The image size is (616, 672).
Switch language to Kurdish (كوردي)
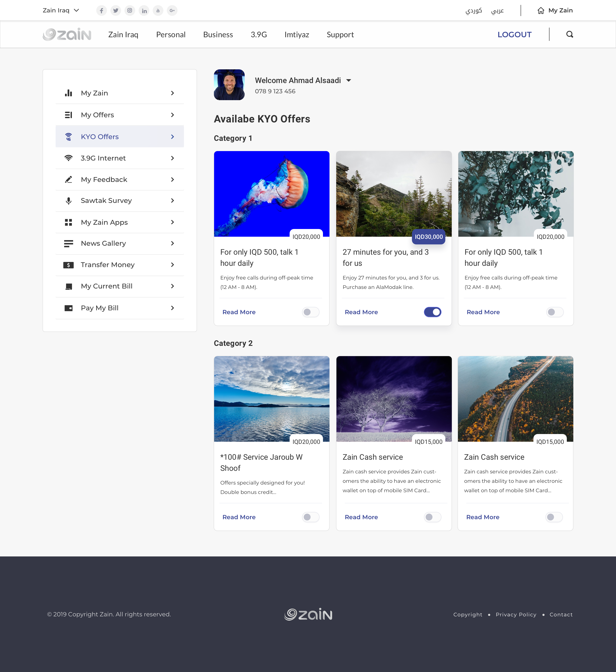[474, 11]
